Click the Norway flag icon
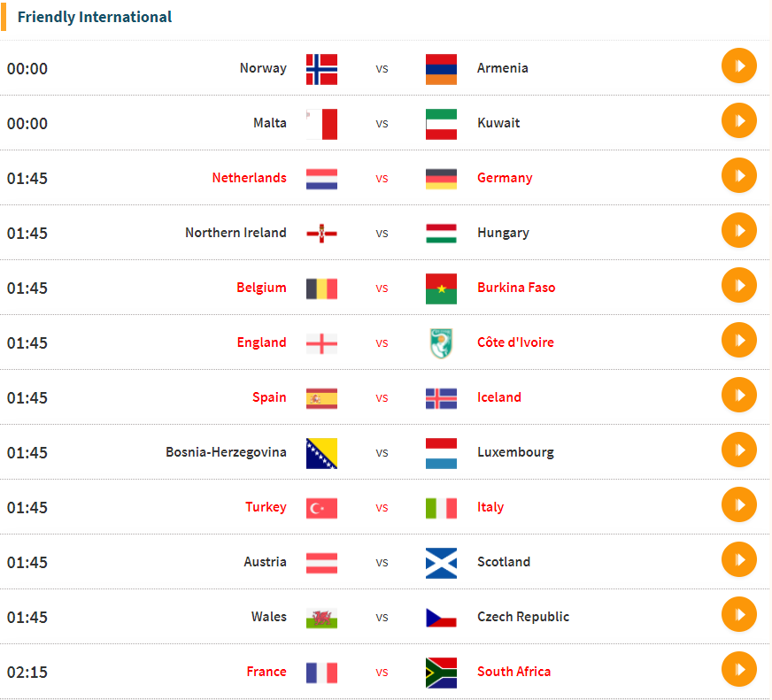The height and width of the screenshot is (700, 772). (321, 69)
